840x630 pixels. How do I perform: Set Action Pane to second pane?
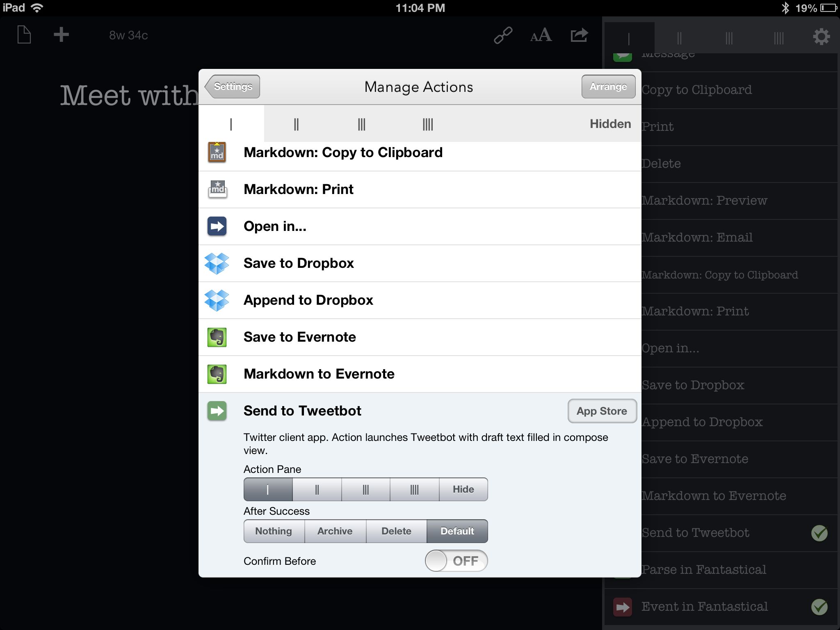click(x=317, y=489)
